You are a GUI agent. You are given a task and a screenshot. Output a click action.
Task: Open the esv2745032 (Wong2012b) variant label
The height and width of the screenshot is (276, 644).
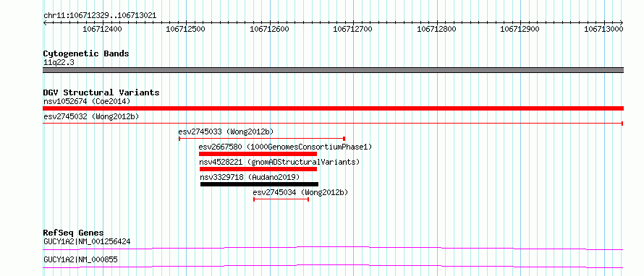[x=91, y=116]
